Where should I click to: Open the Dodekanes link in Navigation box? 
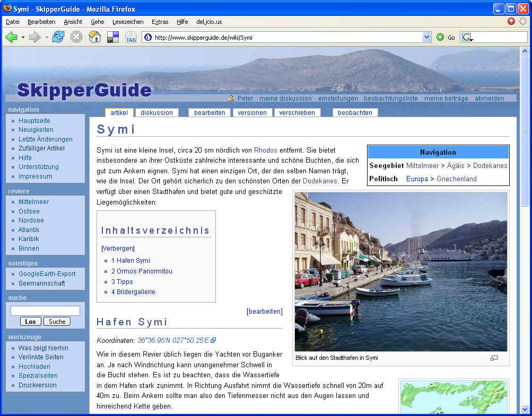tap(490, 165)
